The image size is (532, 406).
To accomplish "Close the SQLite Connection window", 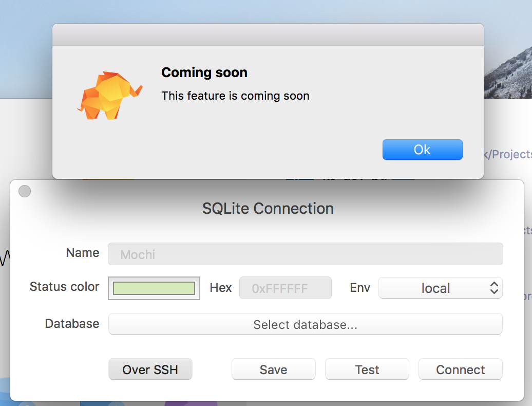I will (24, 191).
